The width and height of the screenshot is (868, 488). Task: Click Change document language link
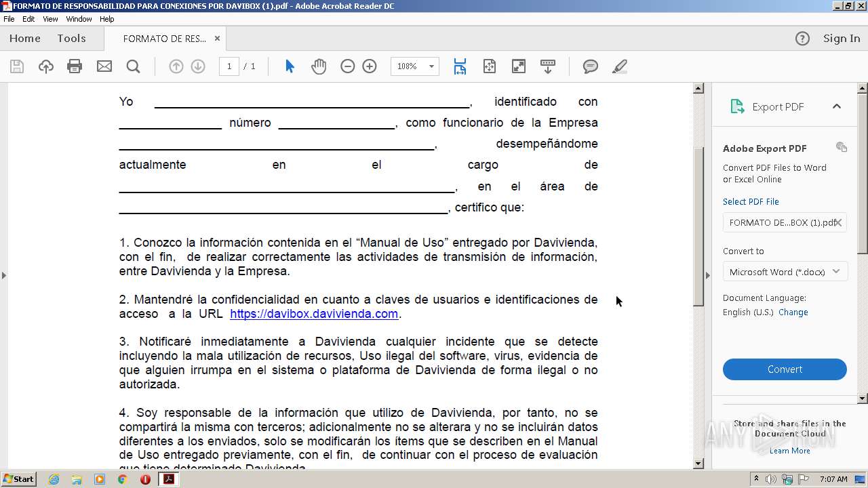[793, 312]
